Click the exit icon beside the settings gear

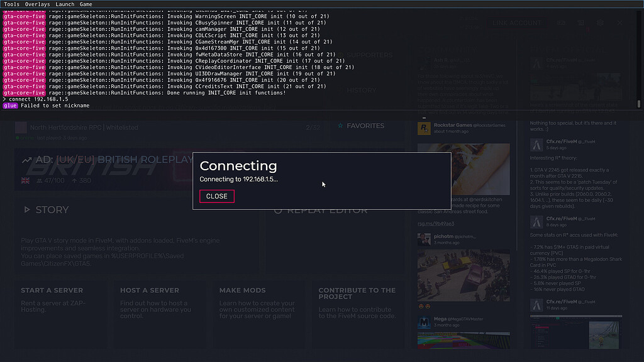(619, 23)
